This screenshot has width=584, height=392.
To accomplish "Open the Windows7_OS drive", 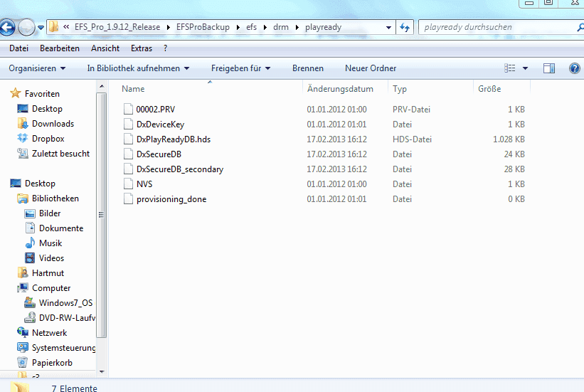I will pyautogui.click(x=65, y=303).
